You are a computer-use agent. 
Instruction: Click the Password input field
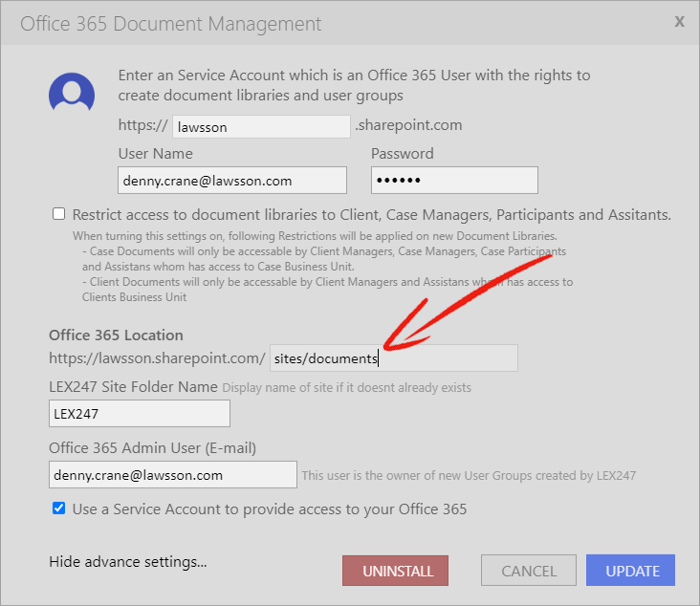pos(454,181)
